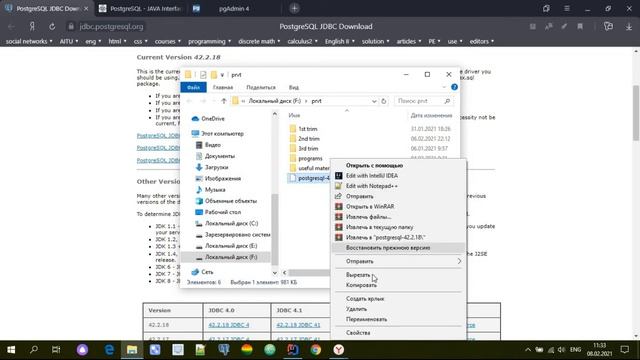Image resolution: width=640 pixels, height=360 pixels.
Task: Sort by Дата изменения column header
Action: click(x=431, y=116)
